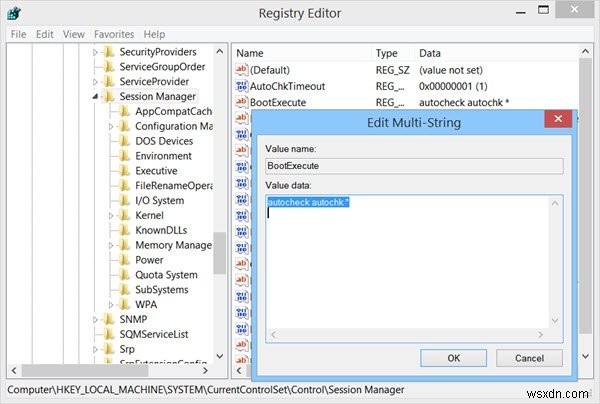The width and height of the screenshot is (600, 404).
Task: Select the Memory Management tree item
Action: pyautogui.click(x=173, y=245)
